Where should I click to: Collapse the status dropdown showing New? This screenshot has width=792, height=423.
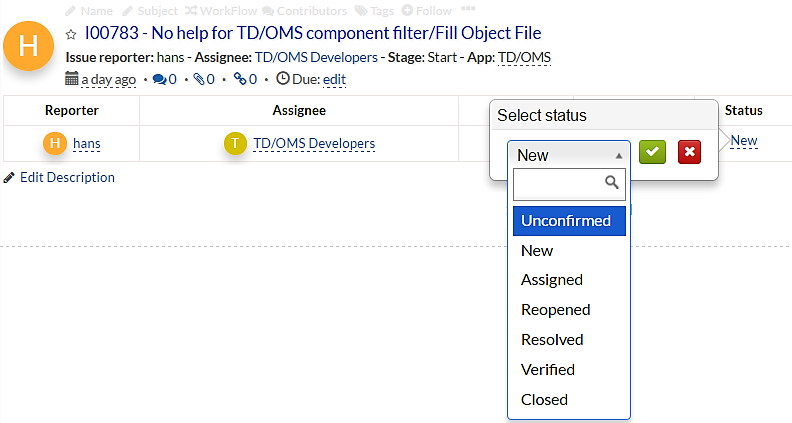(569, 155)
